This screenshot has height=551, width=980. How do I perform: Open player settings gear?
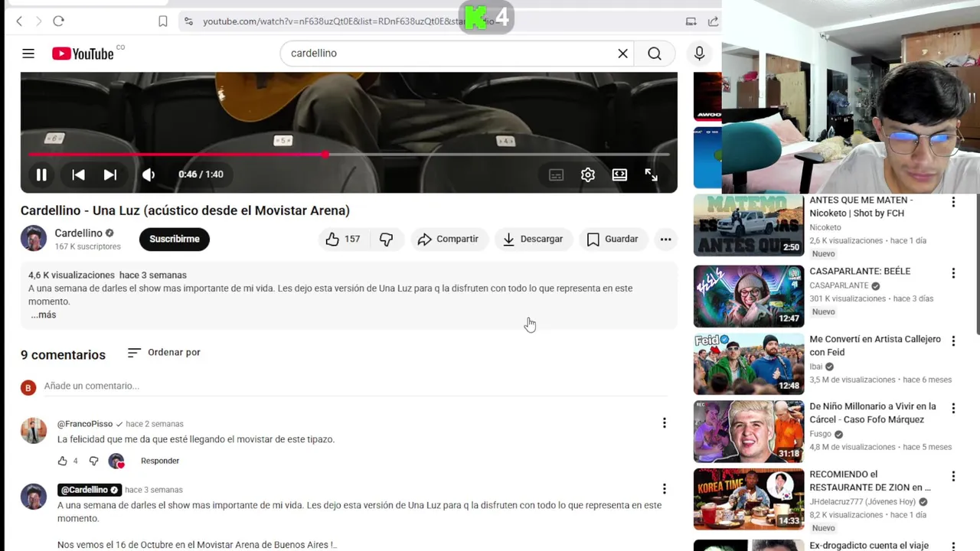[x=588, y=174]
